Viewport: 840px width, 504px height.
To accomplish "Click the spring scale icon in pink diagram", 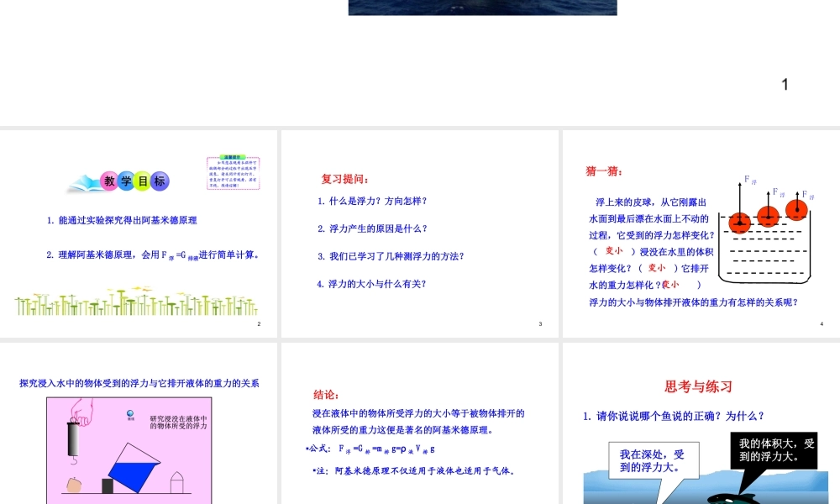I will coord(73,441).
